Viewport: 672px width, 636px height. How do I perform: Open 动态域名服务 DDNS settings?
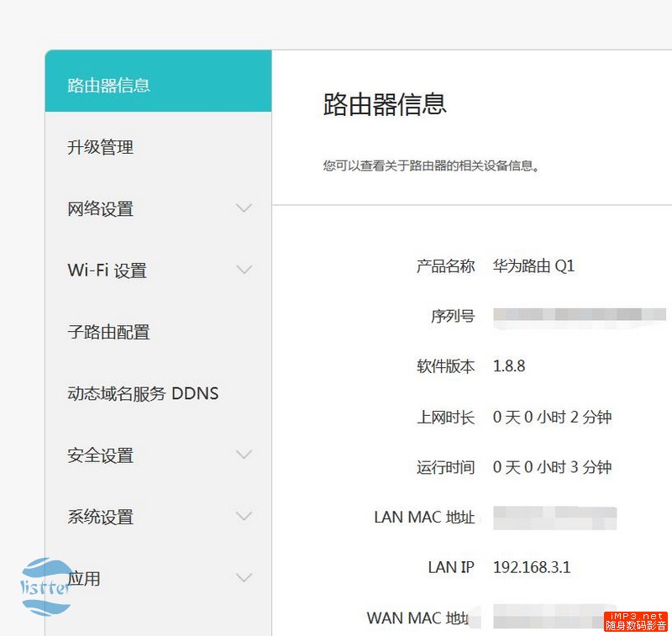142,392
